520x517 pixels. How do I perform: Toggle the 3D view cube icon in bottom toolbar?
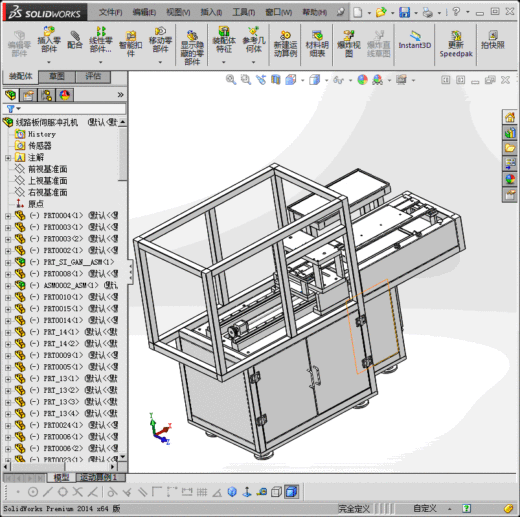tap(292, 492)
